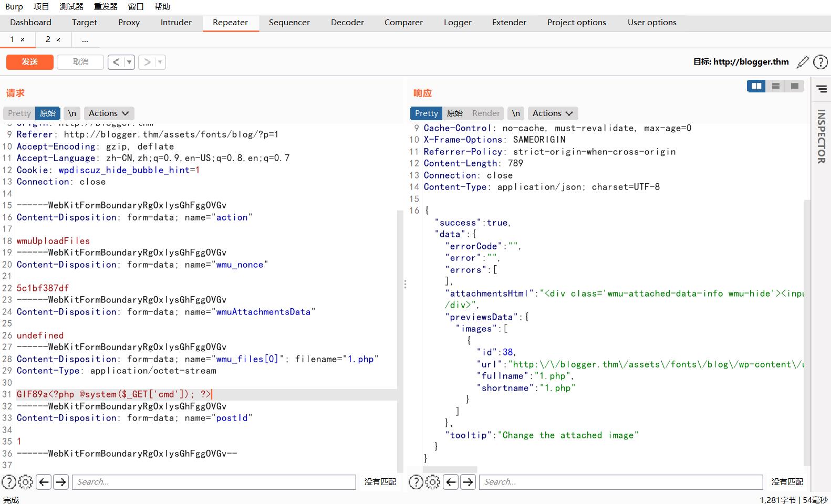Screen dimensions: 831x504
Task: Open history dropdown next to forward arrow
Action: (160, 62)
